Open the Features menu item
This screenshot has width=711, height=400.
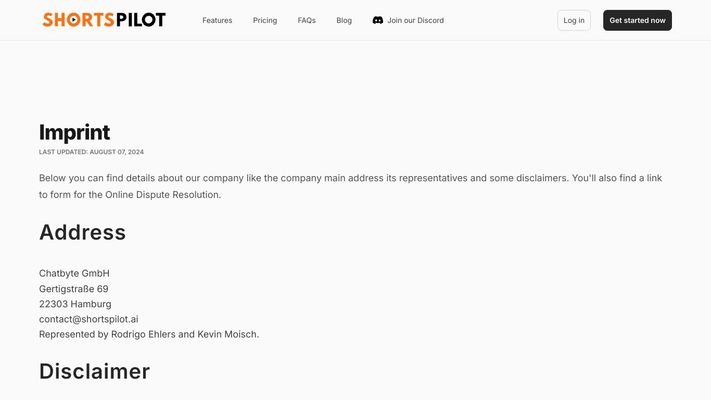pyautogui.click(x=217, y=20)
